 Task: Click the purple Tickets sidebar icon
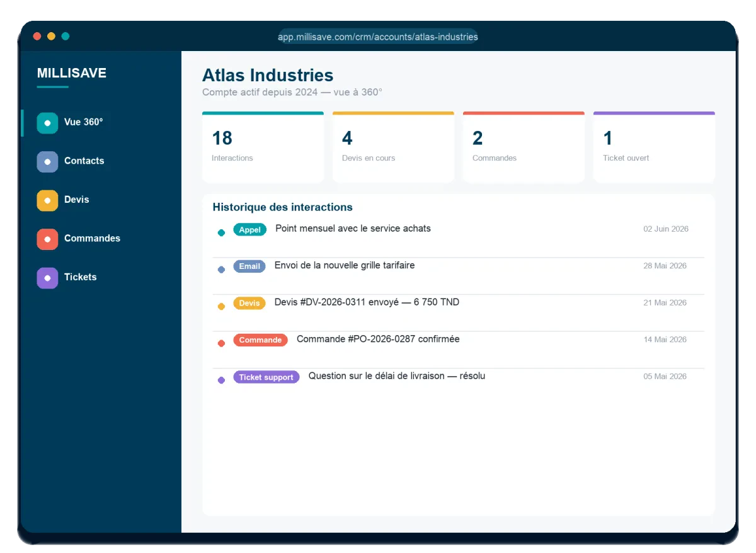(47, 278)
